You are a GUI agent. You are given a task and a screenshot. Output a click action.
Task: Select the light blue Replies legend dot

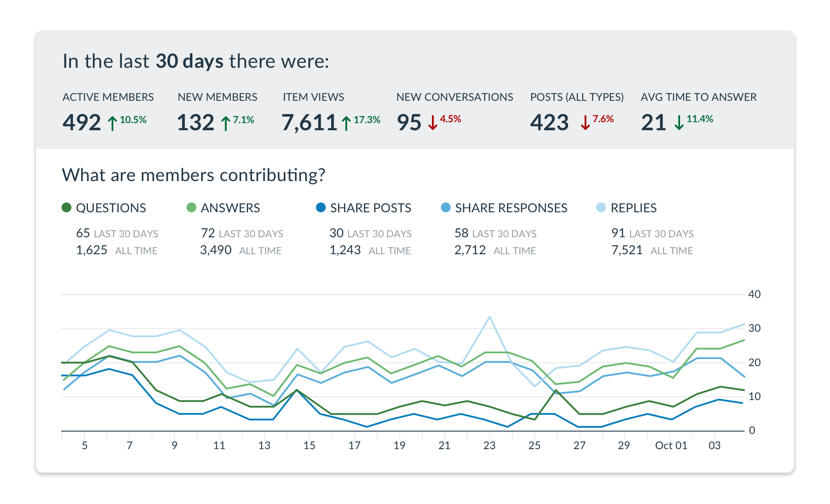(602, 207)
